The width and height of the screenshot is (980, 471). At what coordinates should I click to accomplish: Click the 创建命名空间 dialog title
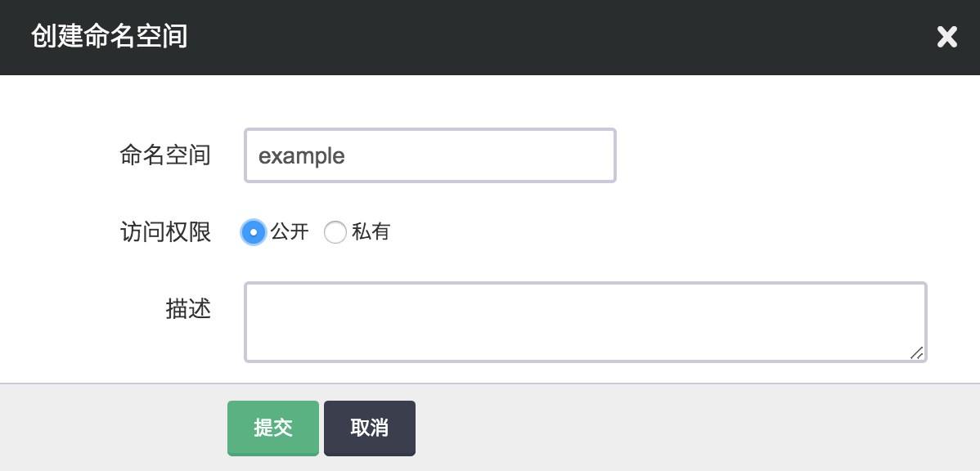pos(110,37)
